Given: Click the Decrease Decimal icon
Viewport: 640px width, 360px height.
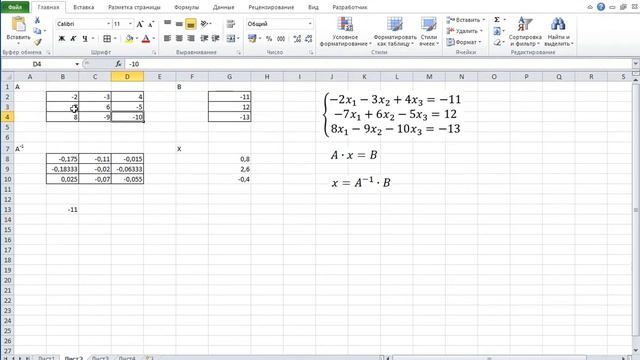Looking at the screenshot, I should (309, 39).
